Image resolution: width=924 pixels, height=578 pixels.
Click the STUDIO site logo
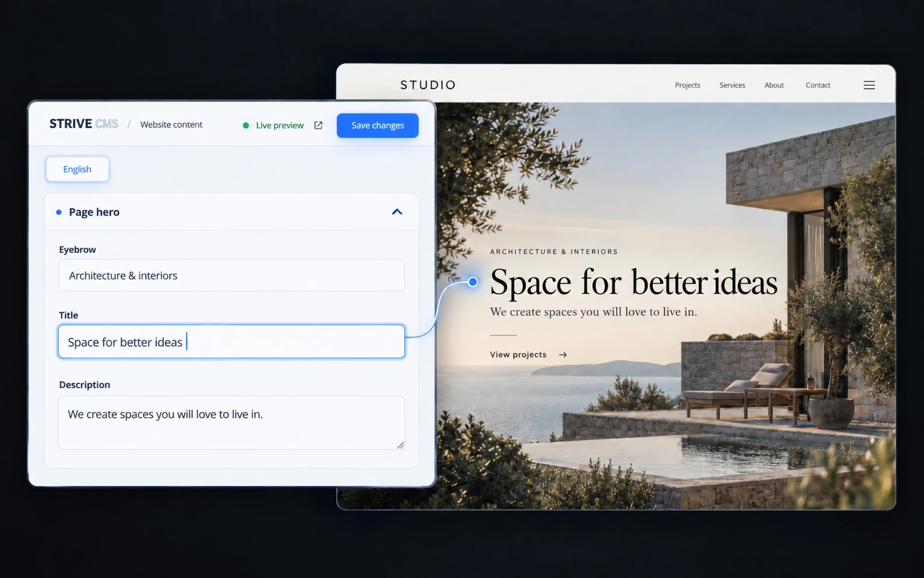pos(428,85)
